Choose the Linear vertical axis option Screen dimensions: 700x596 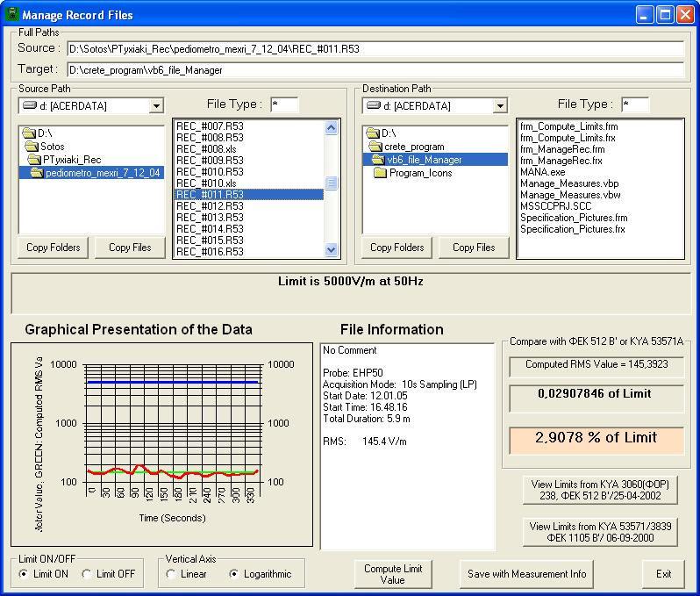tap(170, 574)
